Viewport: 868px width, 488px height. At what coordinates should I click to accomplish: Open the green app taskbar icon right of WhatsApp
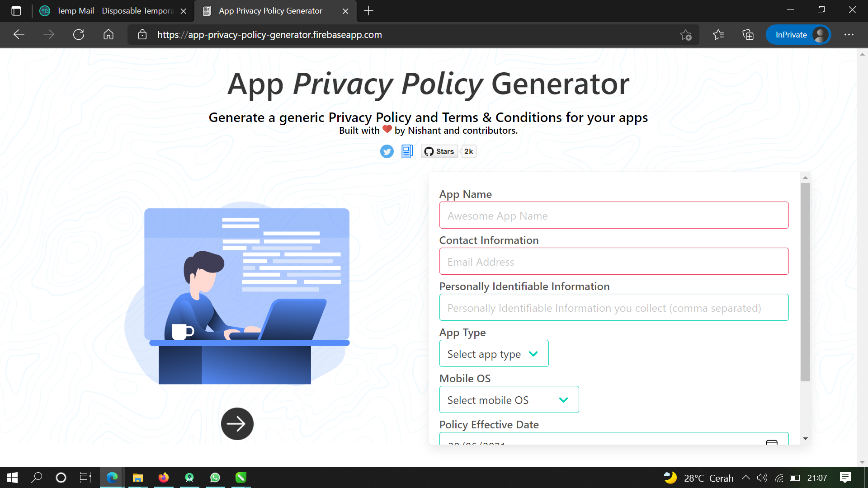coord(241,478)
